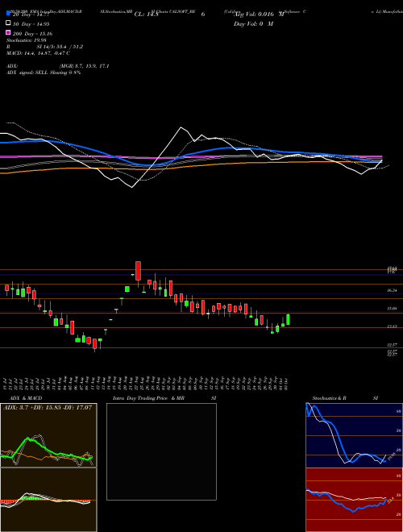Click the orange moving average line in the upper chart
This screenshot has height=532, width=403.
(190, 166)
